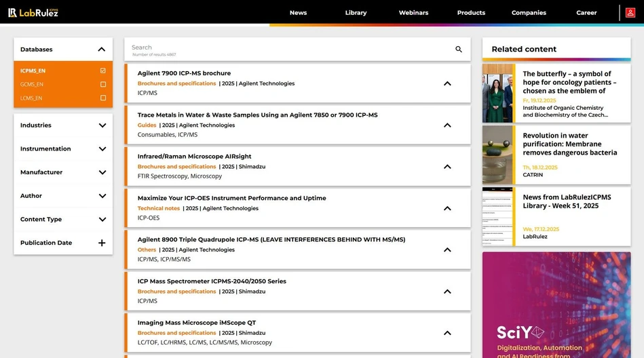Screen dimensions: 644x358
Task: Open Trace Metals in Water & Waste Samples title
Action: (257, 115)
